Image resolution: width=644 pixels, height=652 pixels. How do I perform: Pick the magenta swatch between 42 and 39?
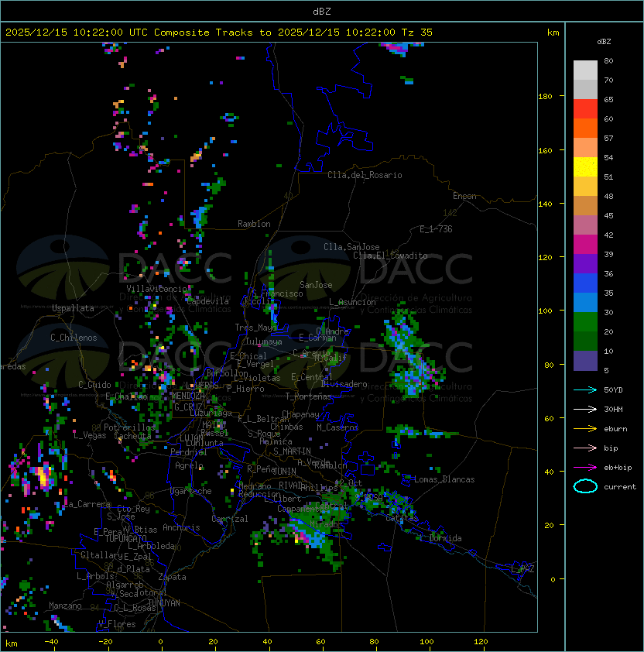point(585,245)
